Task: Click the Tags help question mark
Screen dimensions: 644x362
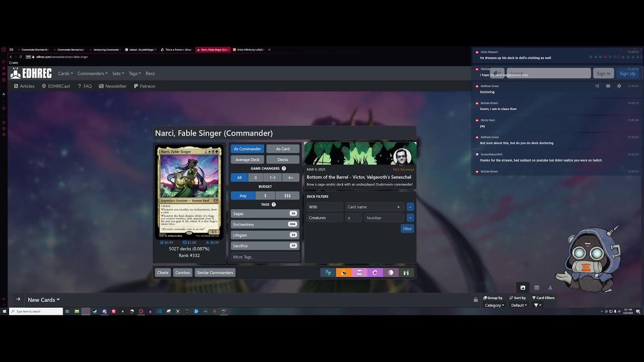Action: click(274, 205)
